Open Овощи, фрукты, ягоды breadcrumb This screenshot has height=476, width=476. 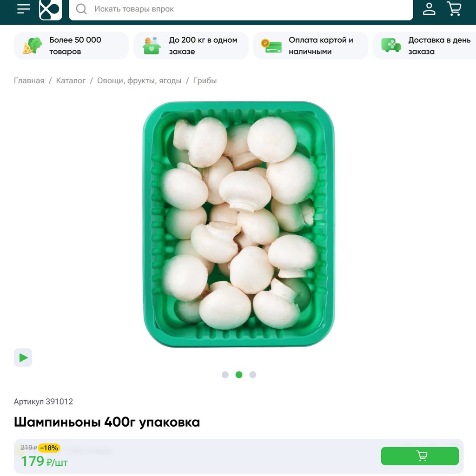tap(139, 80)
